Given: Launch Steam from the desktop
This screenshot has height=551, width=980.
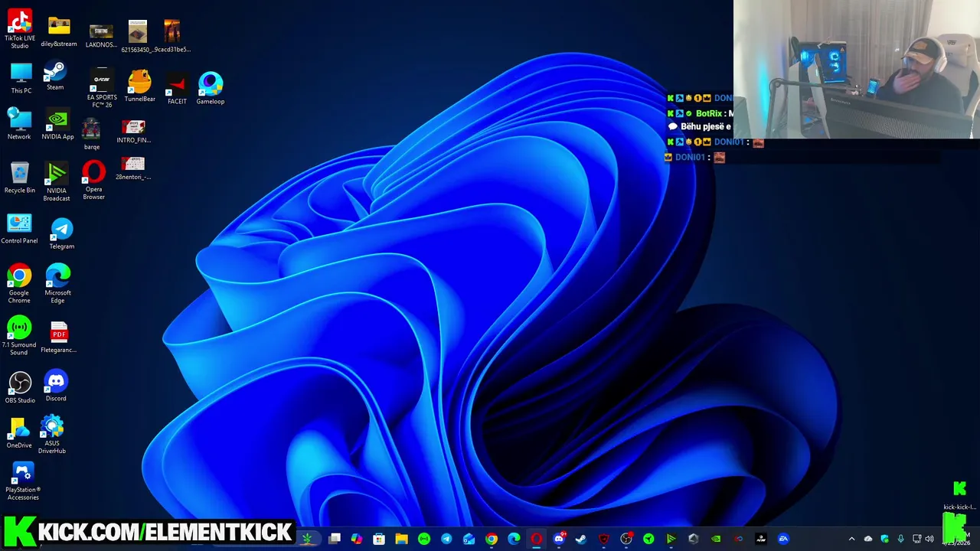Looking at the screenshot, I should click(x=55, y=77).
